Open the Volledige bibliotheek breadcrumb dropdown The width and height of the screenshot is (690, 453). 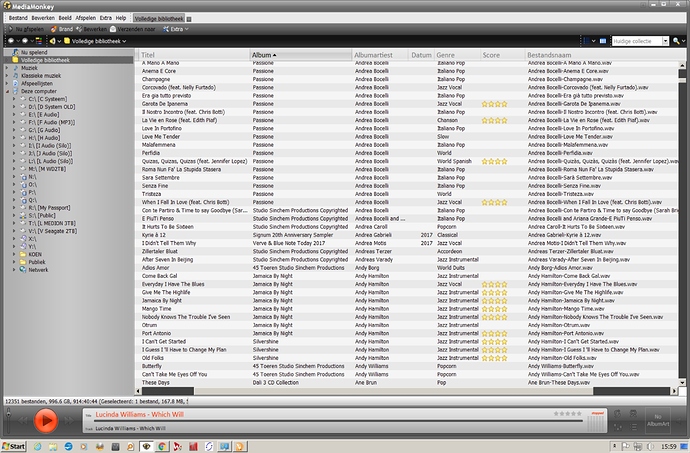pos(125,41)
